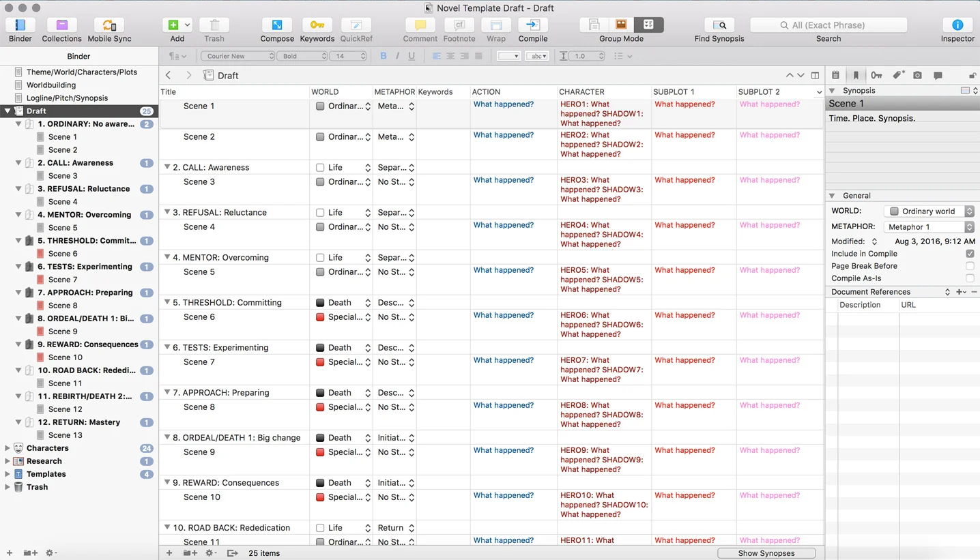Show the inspector Notes tab icon
Image resolution: width=980 pixels, height=560 pixels.
point(835,75)
